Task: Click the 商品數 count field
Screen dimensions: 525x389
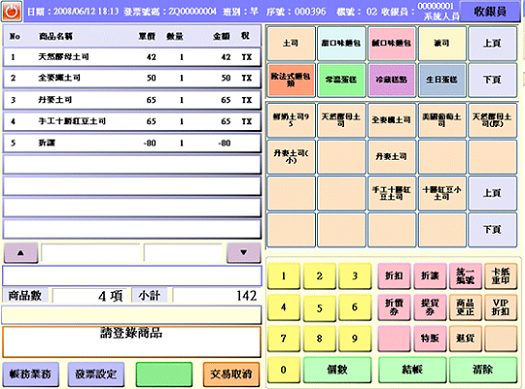Action: [90, 296]
